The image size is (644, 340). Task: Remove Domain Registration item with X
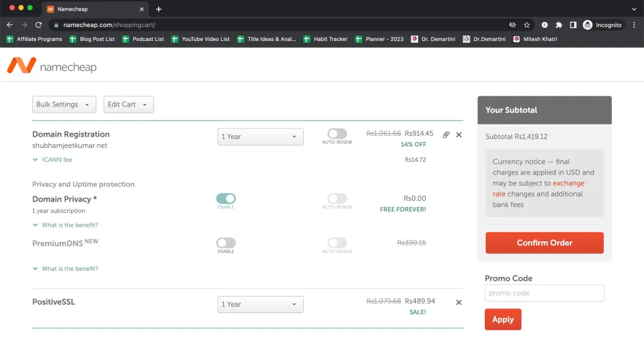458,135
